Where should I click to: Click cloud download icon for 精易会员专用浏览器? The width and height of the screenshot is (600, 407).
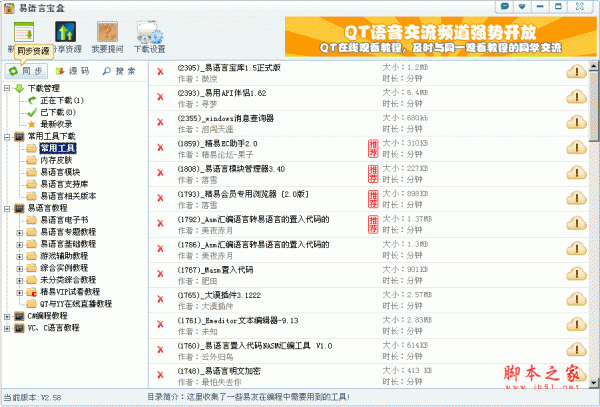576,198
